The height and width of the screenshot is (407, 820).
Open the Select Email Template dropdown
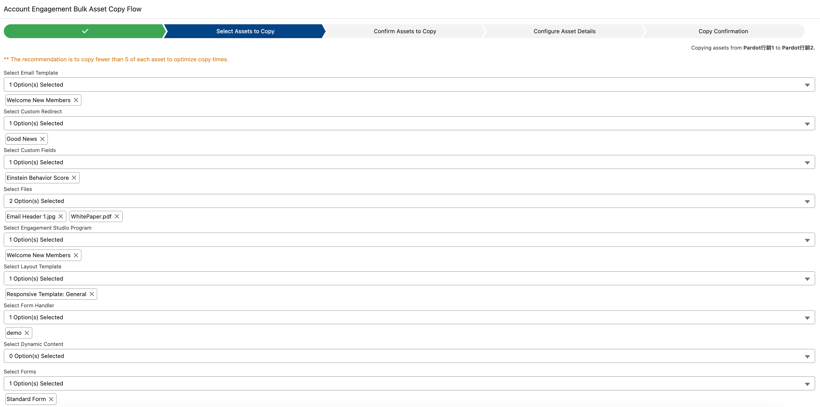[408, 85]
